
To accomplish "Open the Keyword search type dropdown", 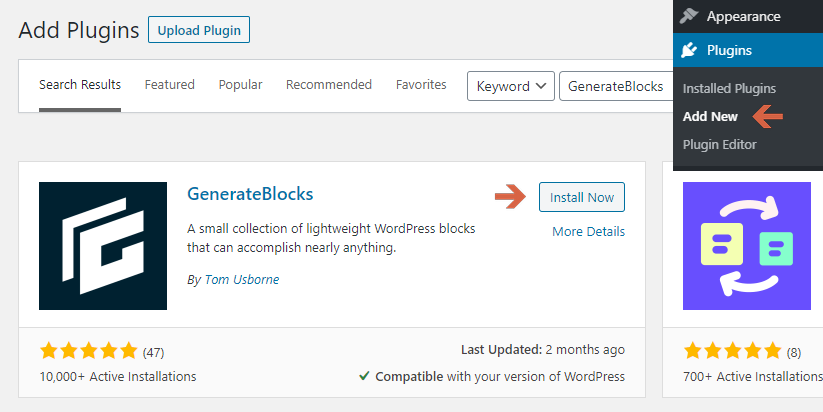I will [511, 86].
